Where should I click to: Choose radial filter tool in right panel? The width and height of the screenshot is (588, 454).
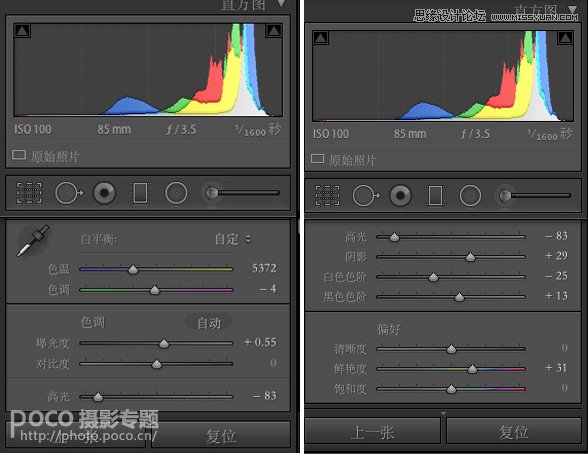point(470,195)
